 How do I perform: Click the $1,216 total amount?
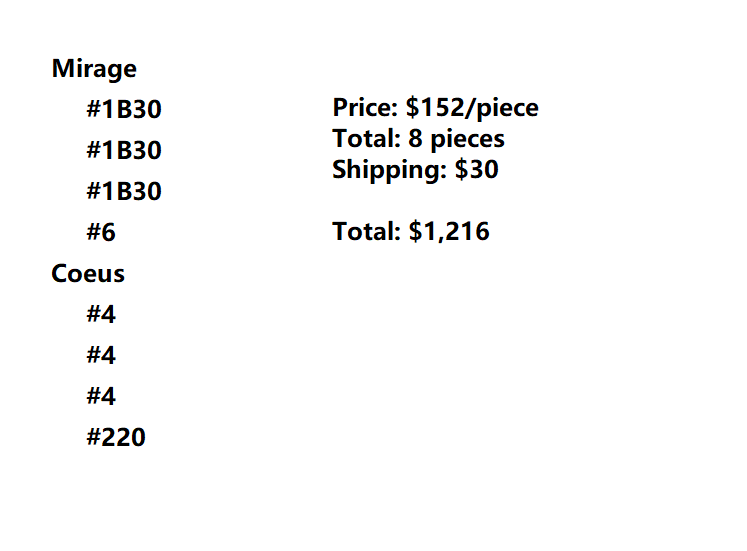[x=449, y=232]
